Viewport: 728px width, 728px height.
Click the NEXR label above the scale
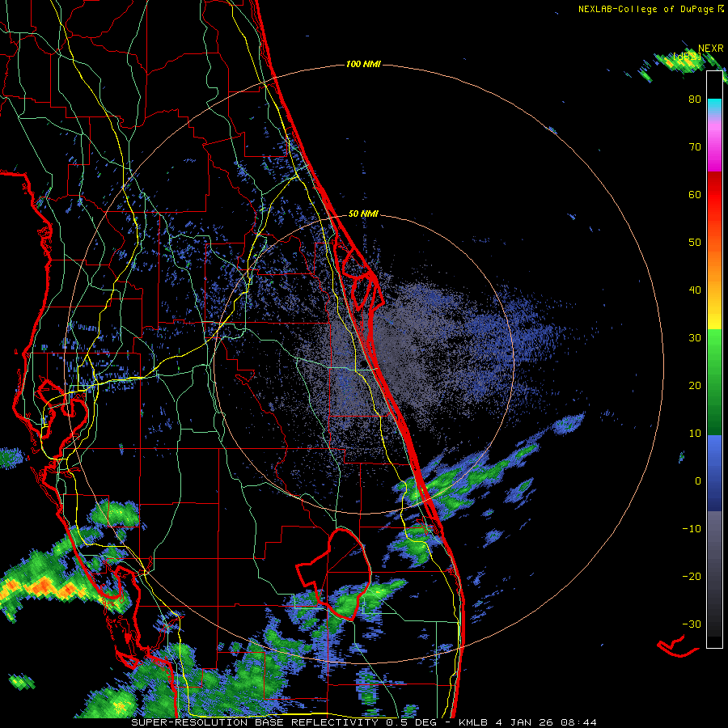(x=710, y=49)
